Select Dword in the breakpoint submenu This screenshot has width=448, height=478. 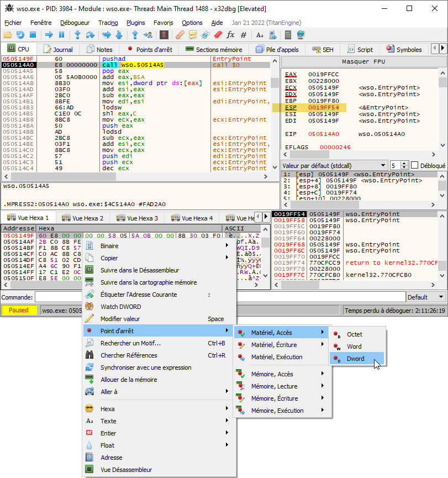pos(355,359)
